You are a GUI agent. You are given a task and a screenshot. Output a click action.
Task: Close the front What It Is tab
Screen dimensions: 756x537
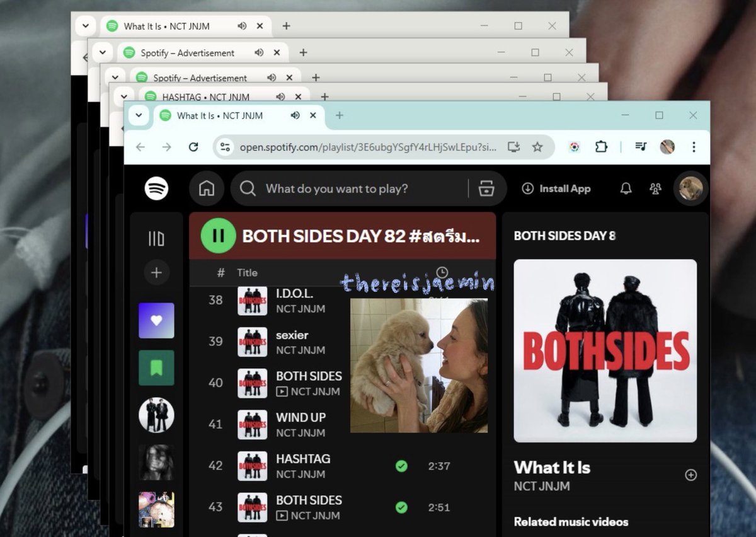pyautogui.click(x=313, y=115)
